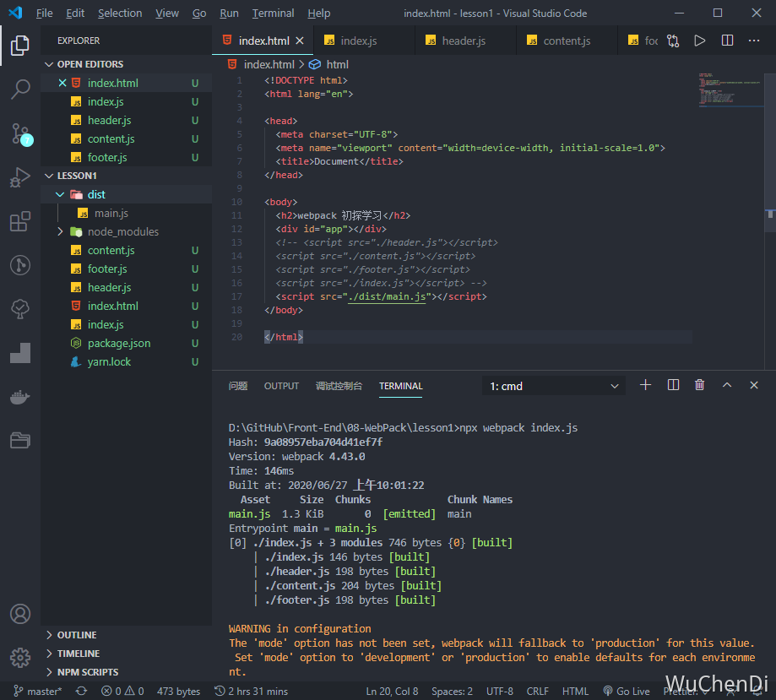Image resolution: width=776 pixels, height=700 pixels.
Task: Open the editor More Actions ellipsis
Action: click(x=754, y=41)
